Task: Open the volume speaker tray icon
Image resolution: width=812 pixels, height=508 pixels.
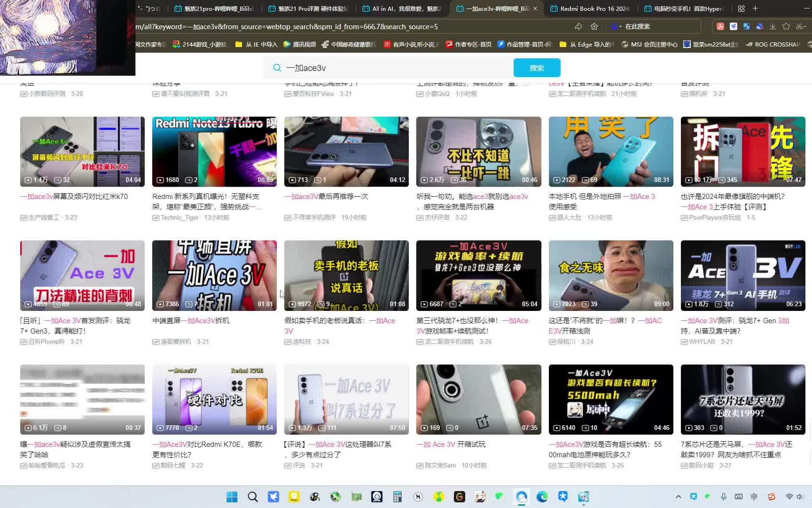Action: point(800,497)
